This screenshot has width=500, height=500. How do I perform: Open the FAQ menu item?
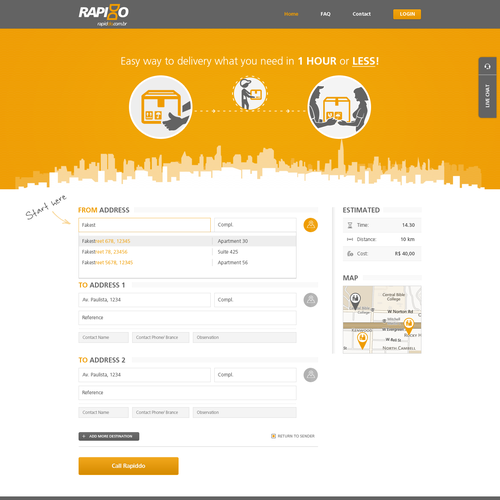click(x=325, y=14)
